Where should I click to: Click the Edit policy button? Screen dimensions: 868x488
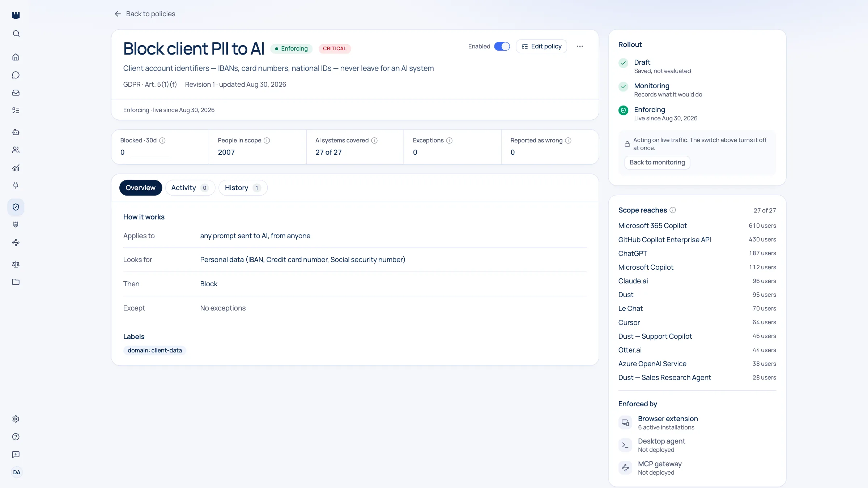click(541, 46)
